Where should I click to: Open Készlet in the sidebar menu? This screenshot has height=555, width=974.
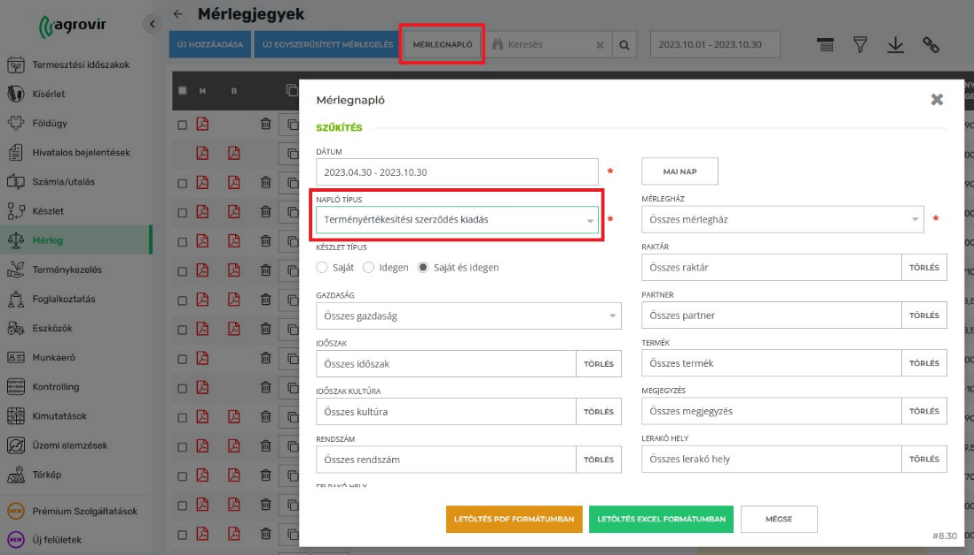click(48, 211)
